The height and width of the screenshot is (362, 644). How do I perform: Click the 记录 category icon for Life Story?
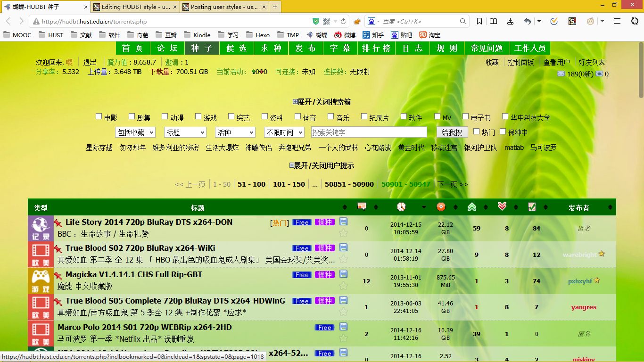point(41,229)
